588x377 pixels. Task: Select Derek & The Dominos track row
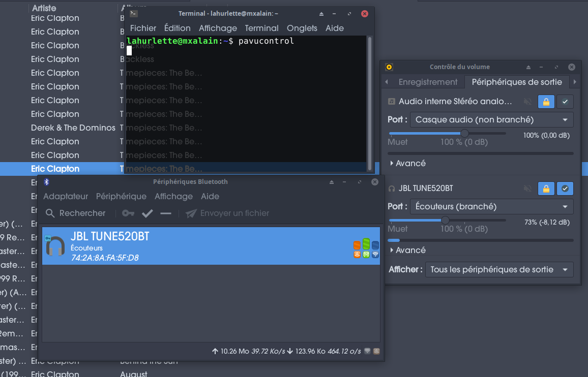pos(73,128)
